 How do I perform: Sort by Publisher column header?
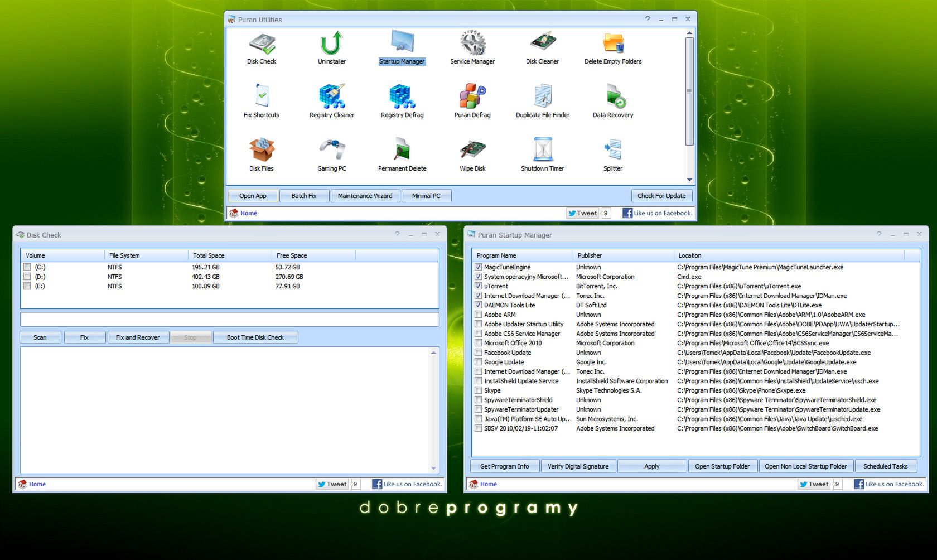click(x=624, y=255)
